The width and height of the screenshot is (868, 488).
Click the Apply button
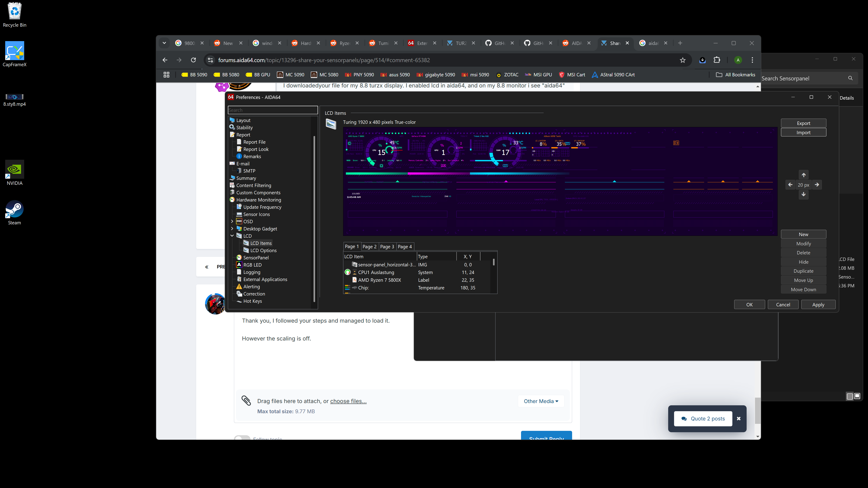[818, 305]
